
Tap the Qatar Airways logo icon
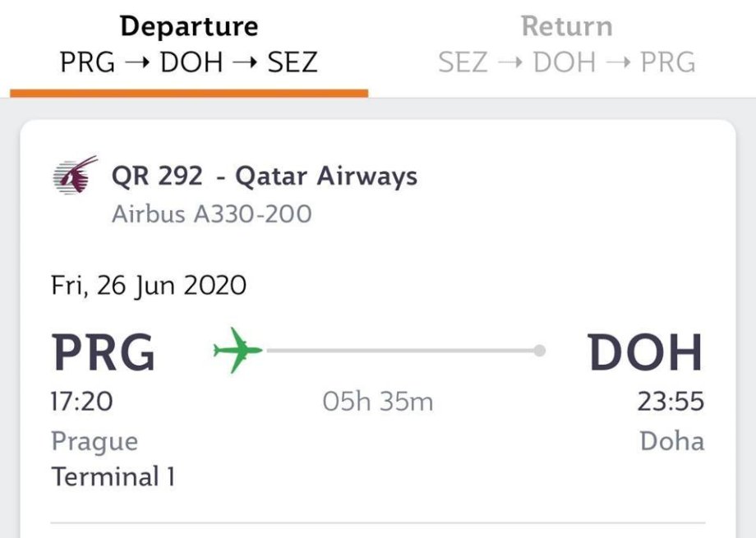tap(75, 175)
